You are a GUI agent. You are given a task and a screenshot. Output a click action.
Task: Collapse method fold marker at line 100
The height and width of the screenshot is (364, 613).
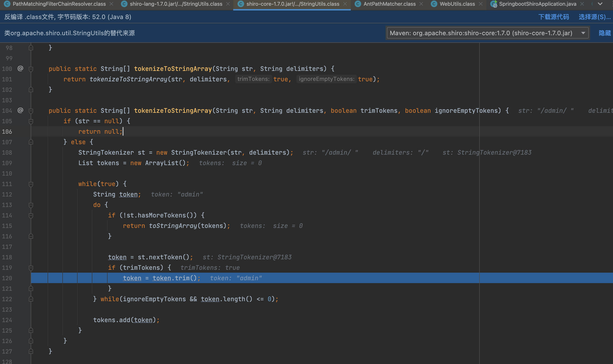pos(31,69)
